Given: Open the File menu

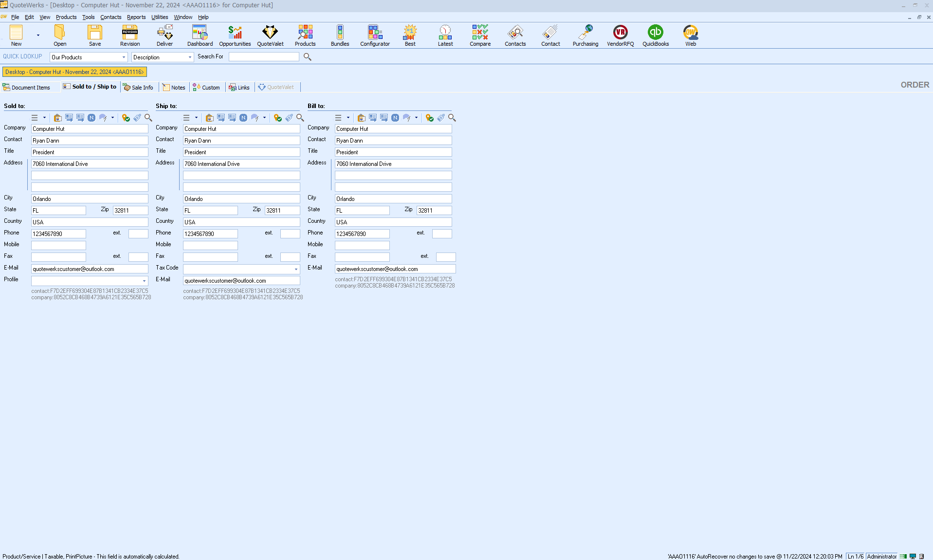Looking at the screenshot, I should click(15, 17).
